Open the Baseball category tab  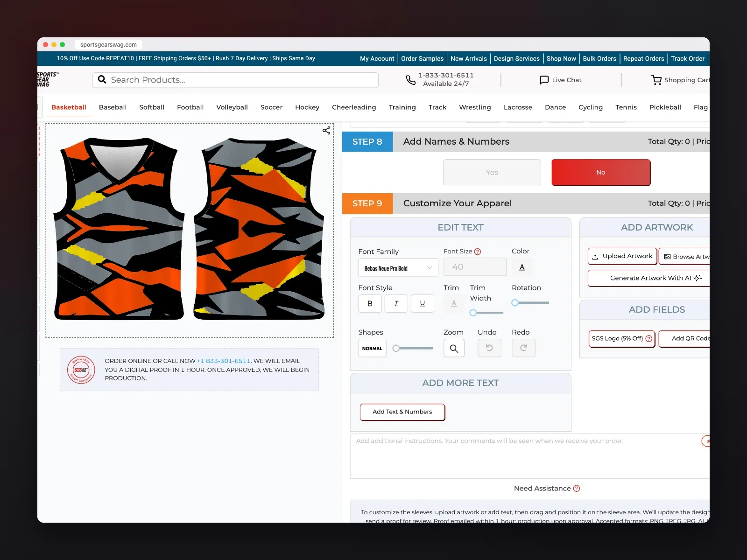tap(113, 107)
